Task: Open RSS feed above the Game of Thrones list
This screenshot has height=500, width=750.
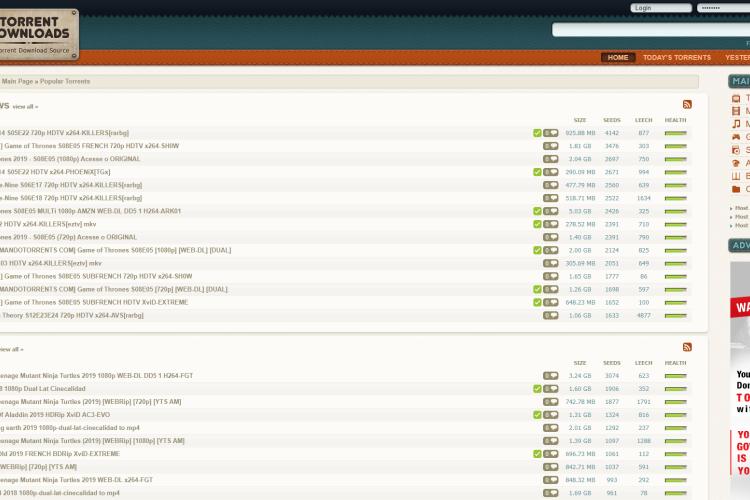Action: point(687,104)
